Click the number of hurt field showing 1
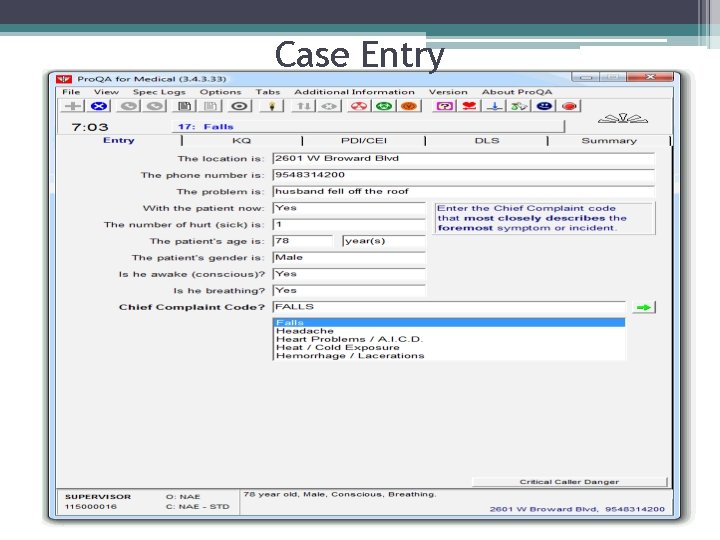The height and width of the screenshot is (540, 720). (x=349, y=225)
